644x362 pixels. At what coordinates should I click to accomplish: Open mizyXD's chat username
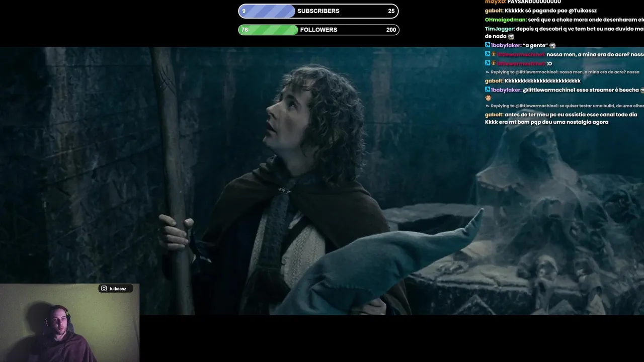(x=495, y=2)
